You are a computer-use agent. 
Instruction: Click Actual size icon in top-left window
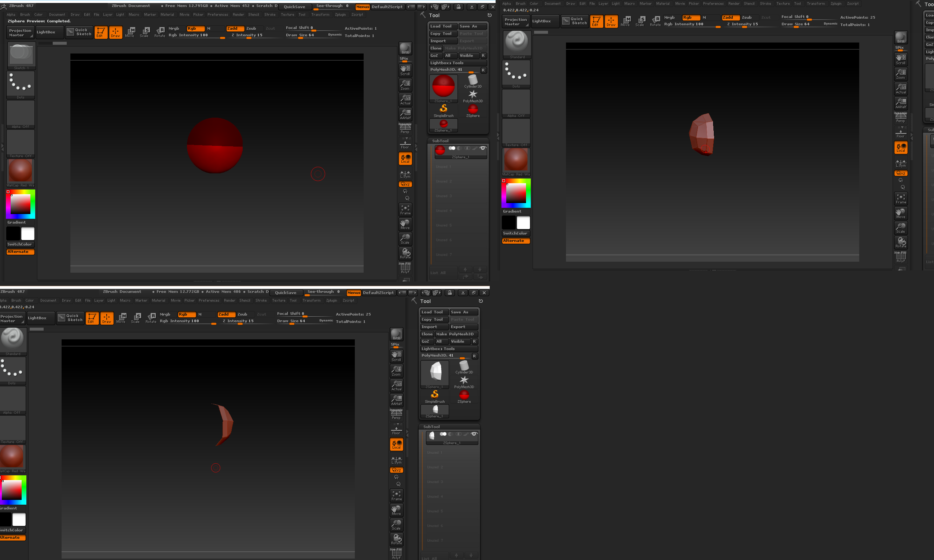(405, 99)
